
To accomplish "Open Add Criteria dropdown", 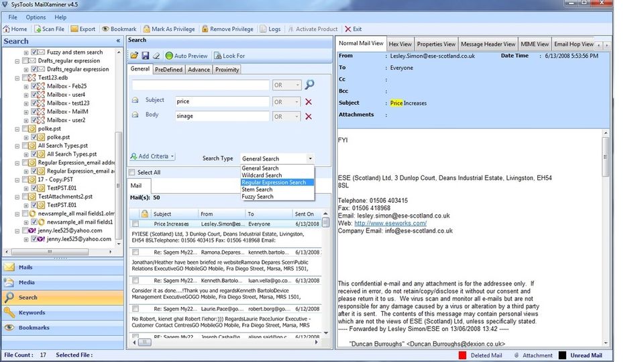I will pyautogui.click(x=152, y=156).
